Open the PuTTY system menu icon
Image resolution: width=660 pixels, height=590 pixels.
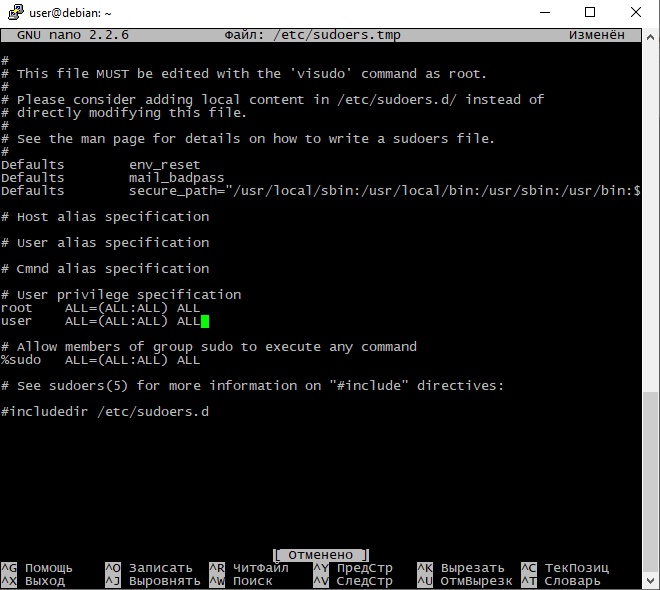click(x=13, y=13)
